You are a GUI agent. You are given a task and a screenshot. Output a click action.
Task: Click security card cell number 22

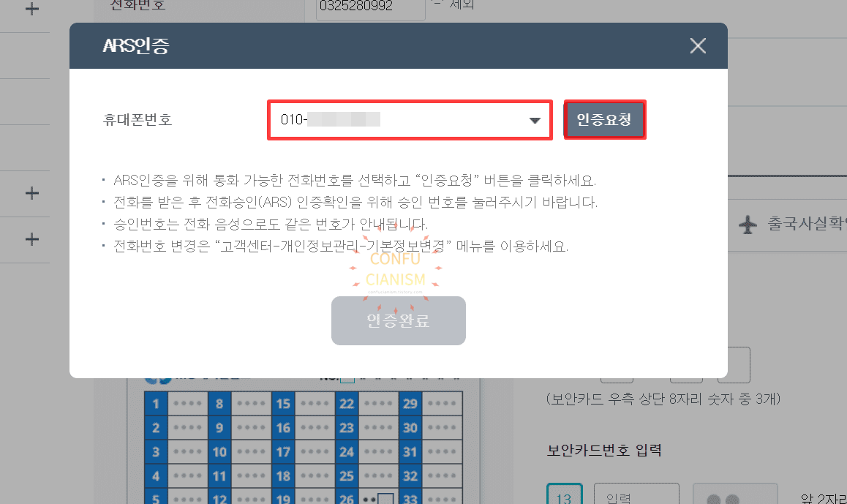346,404
